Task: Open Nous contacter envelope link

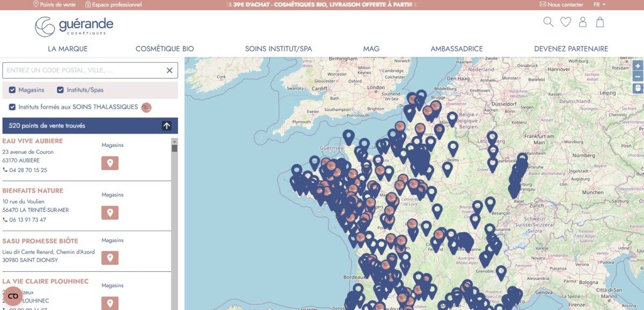Action: pyautogui.click(x=561, y=4)
